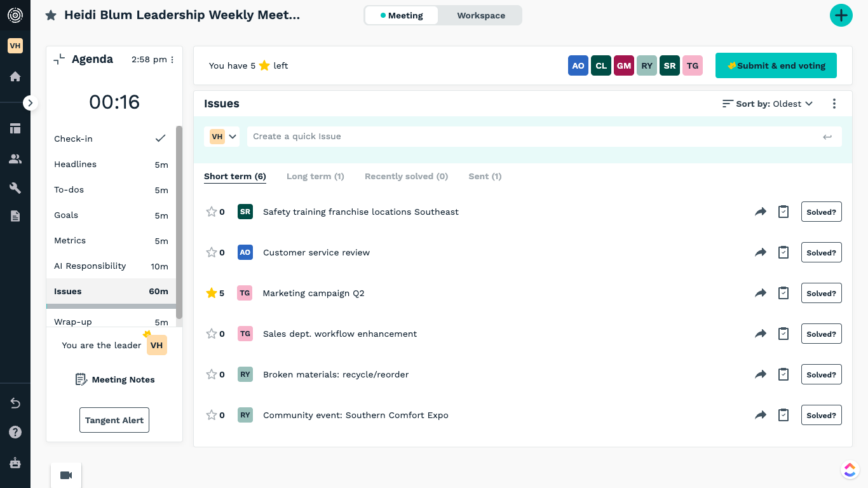The image size is (868, 488).
Task: Select the Long term (1) tab
Action: coord(315,177)
